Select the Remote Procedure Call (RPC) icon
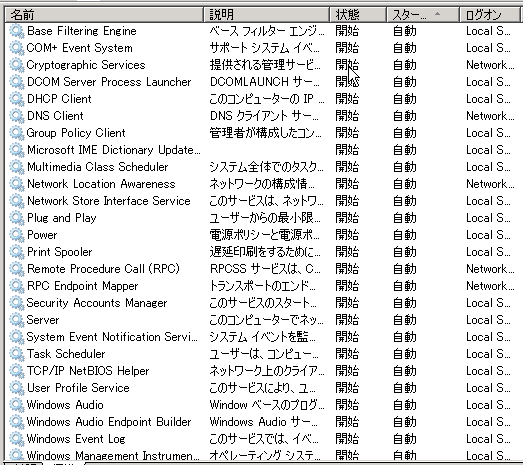523x465 pixels. point(16,269)
